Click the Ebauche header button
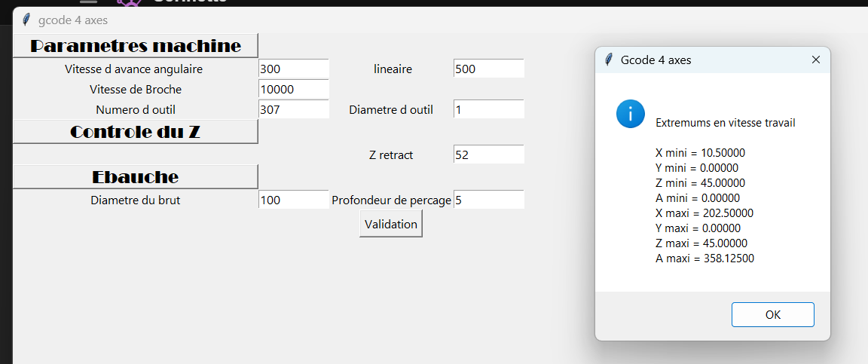 136,177
